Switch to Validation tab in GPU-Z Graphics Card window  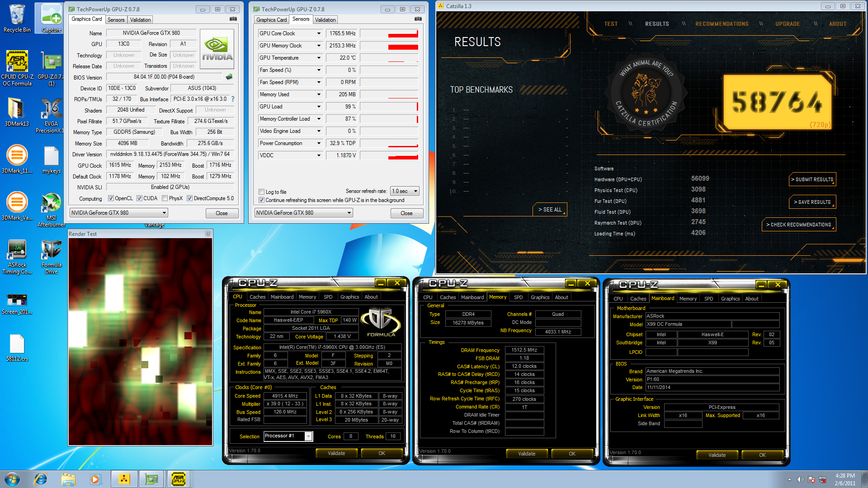point(140,20)
